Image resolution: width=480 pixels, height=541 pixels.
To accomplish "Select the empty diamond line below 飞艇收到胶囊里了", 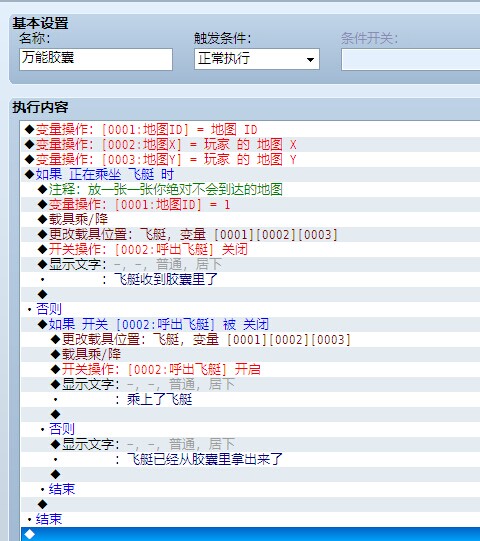I will (250, 294).
